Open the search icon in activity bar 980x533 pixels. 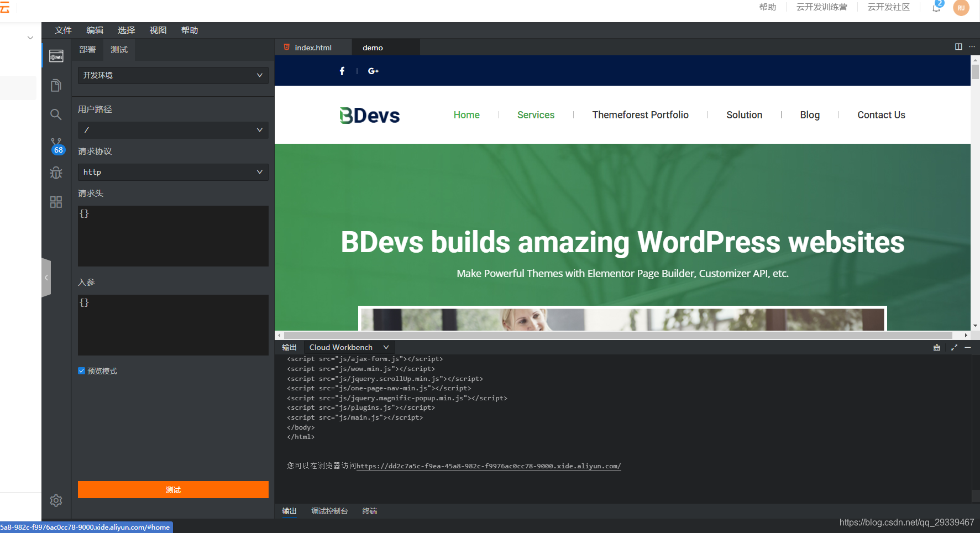tap(56, 114)
